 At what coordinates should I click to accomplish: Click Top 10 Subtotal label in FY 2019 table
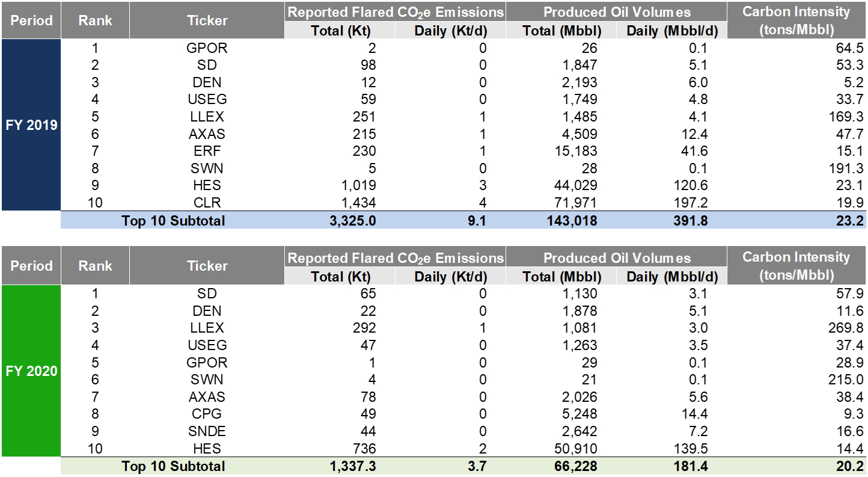tap(173, 221)
